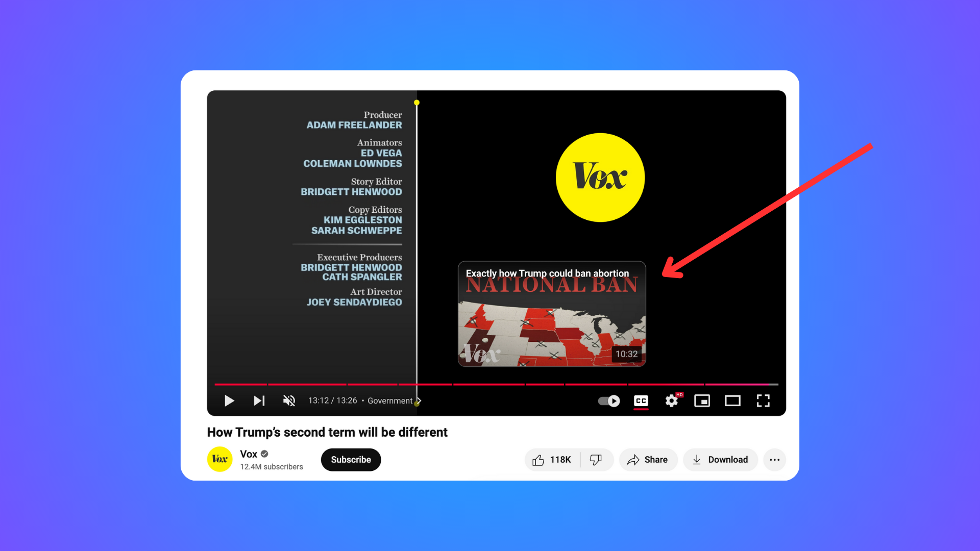Viewport: 980px width, 551px height.
Task: Click the skip next track button
Action: (258, 400)
